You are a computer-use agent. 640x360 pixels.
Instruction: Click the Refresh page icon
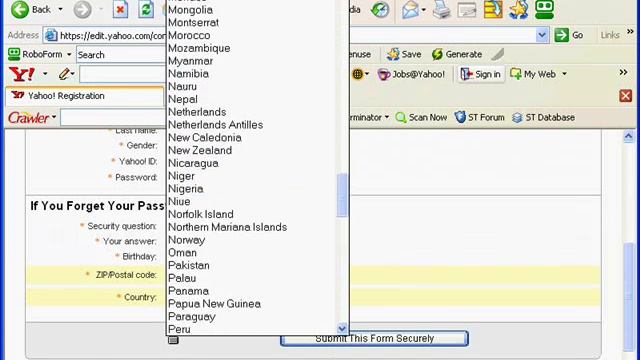(x=146, y=9)
